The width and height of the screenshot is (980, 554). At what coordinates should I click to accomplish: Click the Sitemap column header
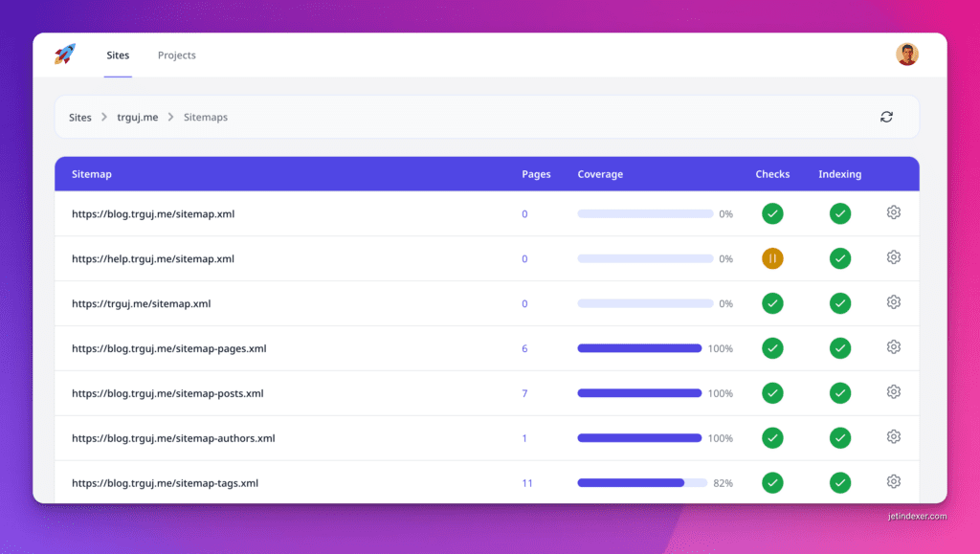pyautogui.click(x=92, y=174)
